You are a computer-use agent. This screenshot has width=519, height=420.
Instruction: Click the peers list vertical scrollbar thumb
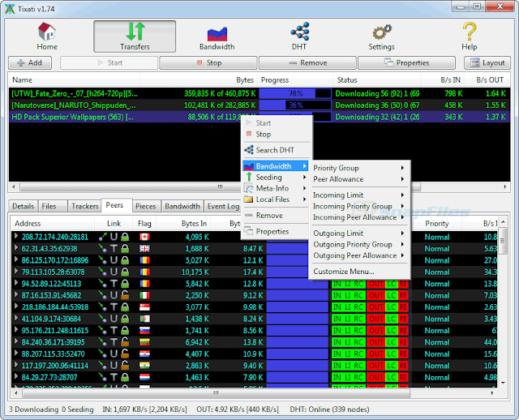click(x=503, y=241)
